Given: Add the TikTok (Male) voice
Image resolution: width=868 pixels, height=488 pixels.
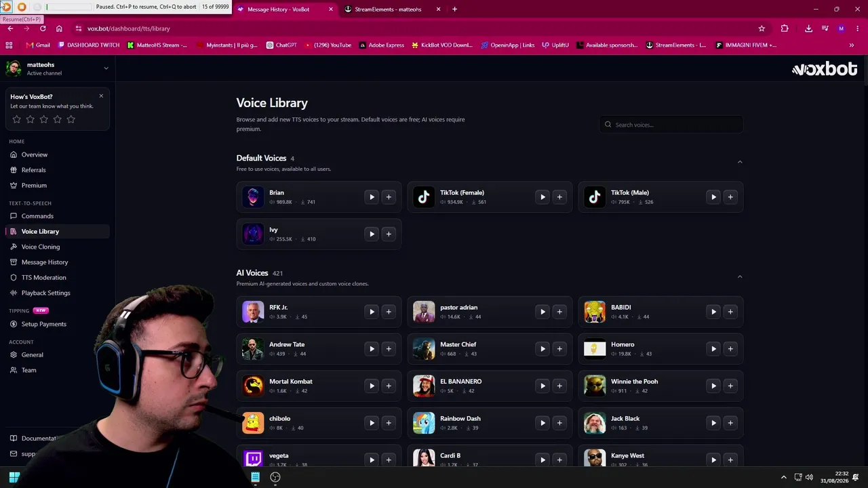Looking at the screenshot, I should [730, 197].
